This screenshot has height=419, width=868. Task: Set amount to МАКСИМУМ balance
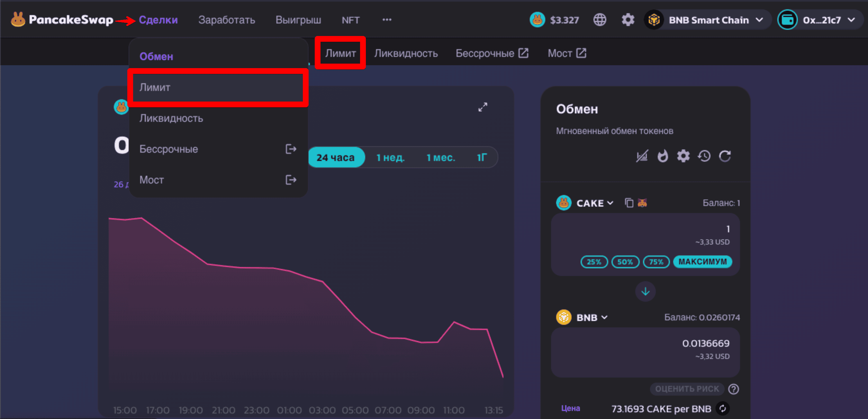(x=702, y=262)
